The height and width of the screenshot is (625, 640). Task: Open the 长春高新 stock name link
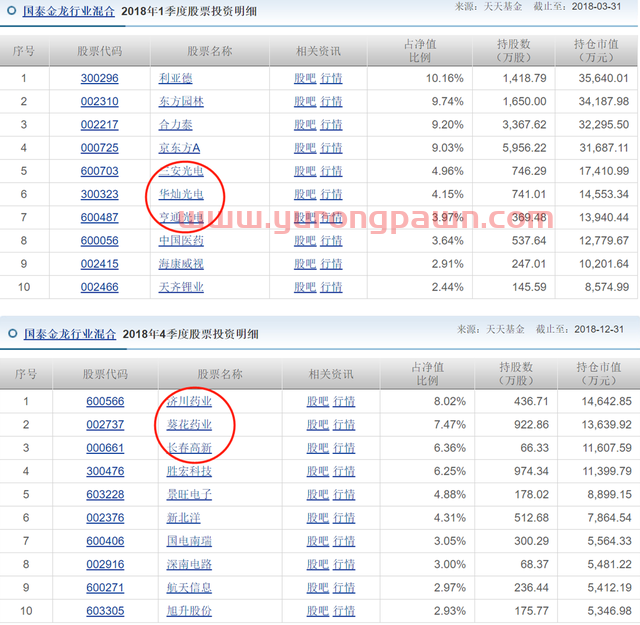[x=189, y=448]
